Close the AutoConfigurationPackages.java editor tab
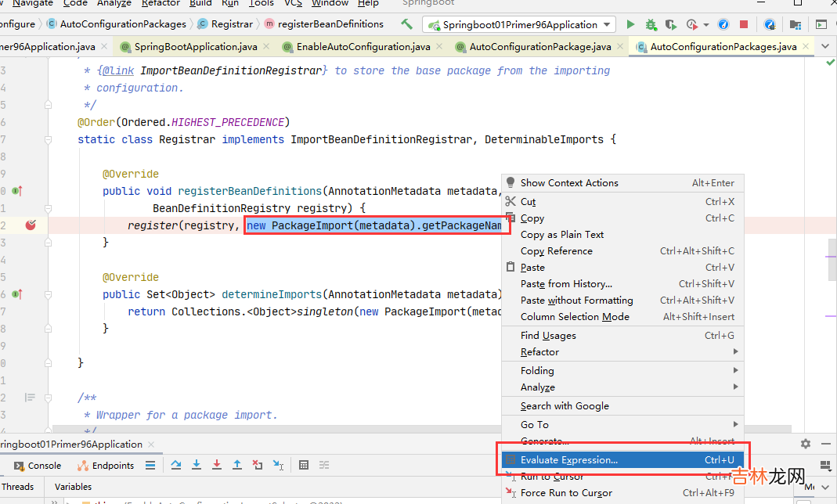 pos(805,47)
